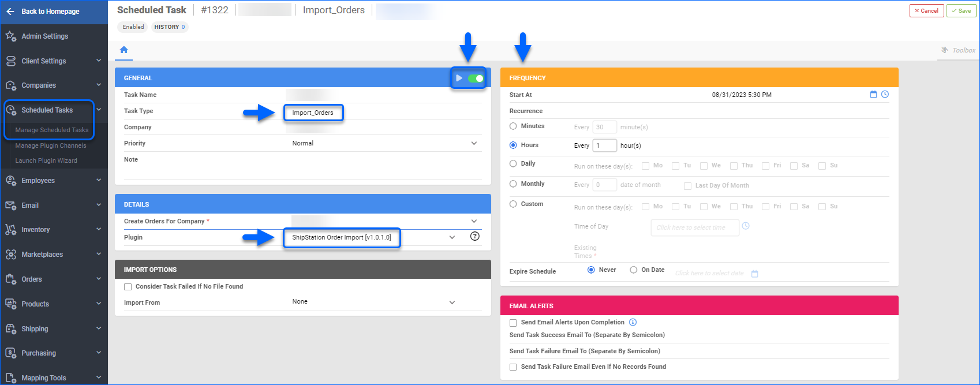Click the Run Task play icon

(459, 79)
